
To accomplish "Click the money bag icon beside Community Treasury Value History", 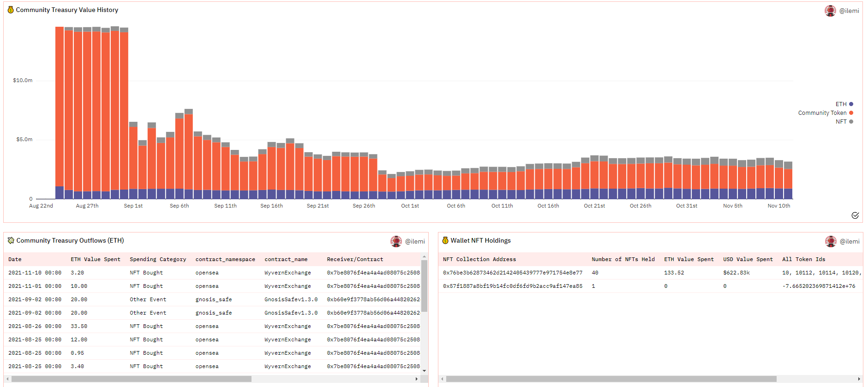I will 11,10.
